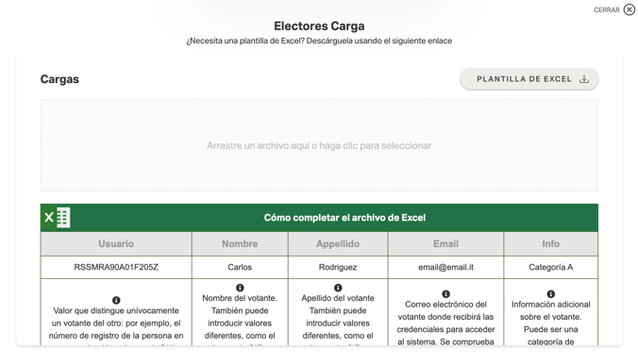Download the Plantilla de Excel template

pyautogui.click(x=529, y=79)
